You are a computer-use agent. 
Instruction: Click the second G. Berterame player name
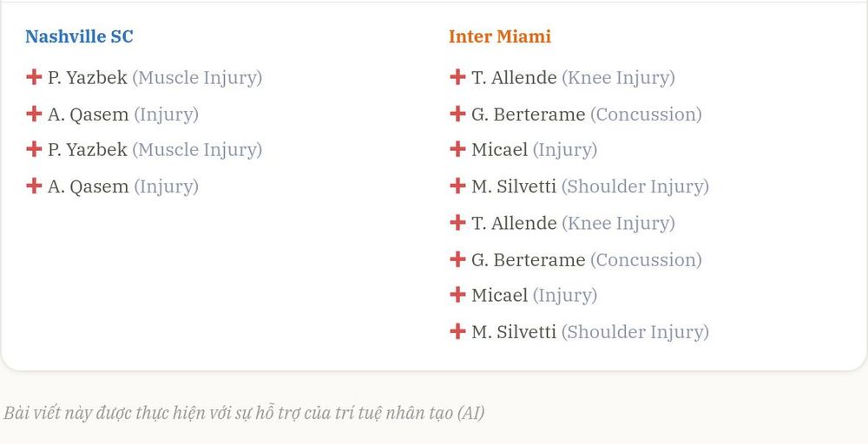(528, 259)
